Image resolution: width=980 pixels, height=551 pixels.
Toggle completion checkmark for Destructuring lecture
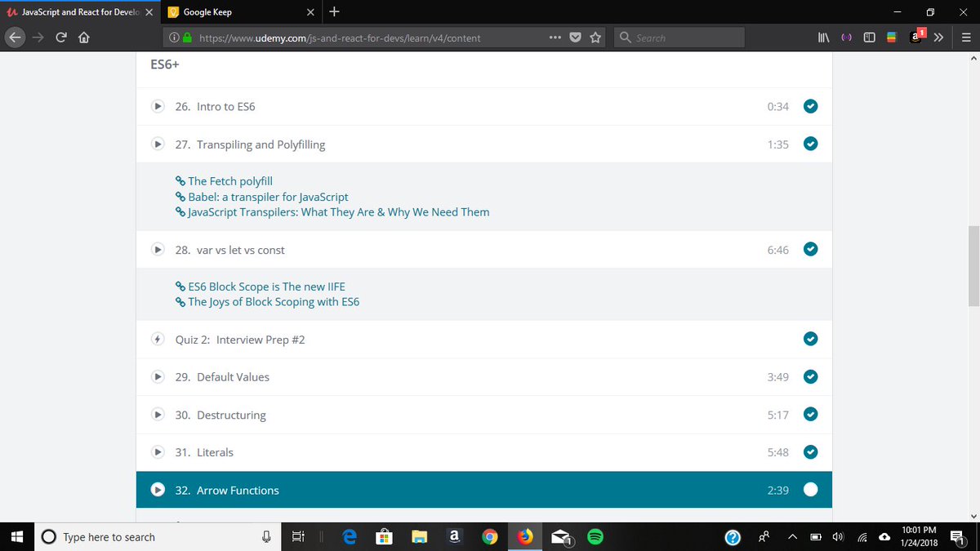coord(810,414)
